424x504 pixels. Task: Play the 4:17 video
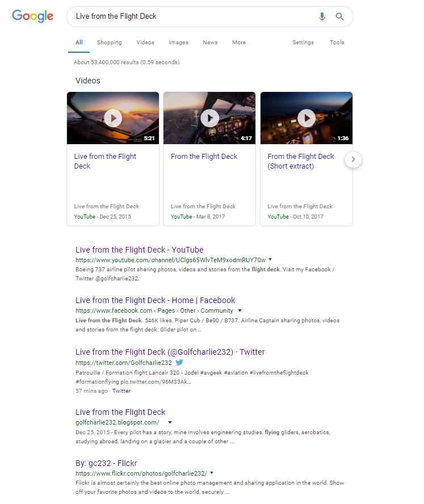click(209, 118)
